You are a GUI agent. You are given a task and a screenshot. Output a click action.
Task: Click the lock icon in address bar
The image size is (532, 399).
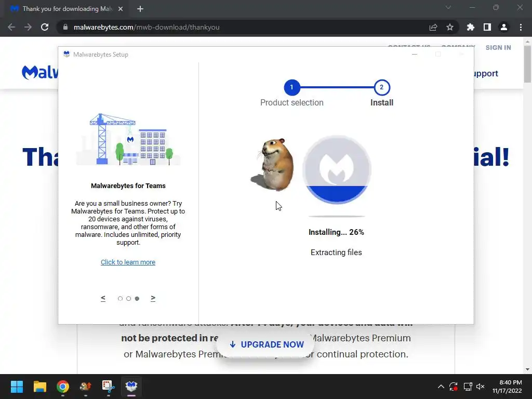65,27
